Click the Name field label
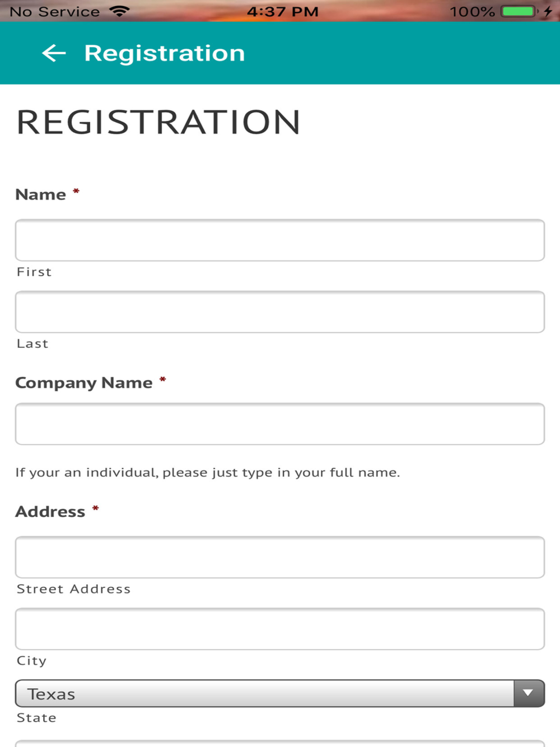The height and width of the screenshot is (747, 560). 41,194
